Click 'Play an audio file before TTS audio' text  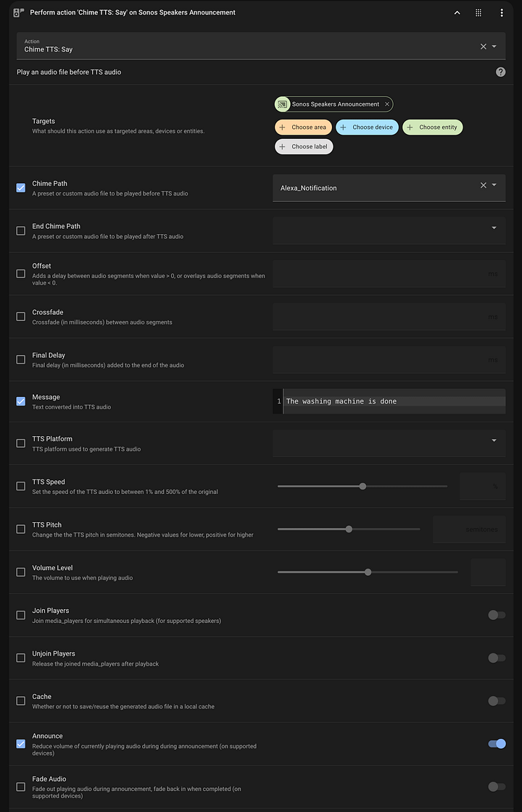click(69, 72)
